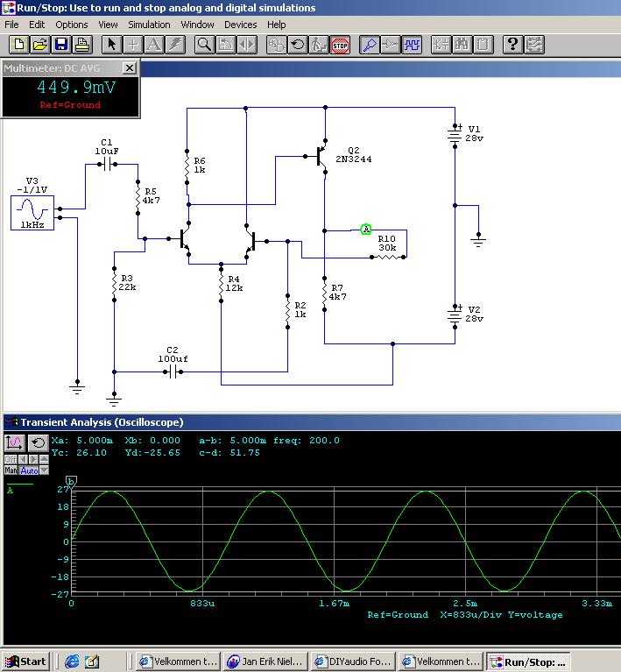Image resolution: width=621 pixels, height=672 pixels.
Task: Open the Parts browser toolbar icon
Action: click(441, 45)
